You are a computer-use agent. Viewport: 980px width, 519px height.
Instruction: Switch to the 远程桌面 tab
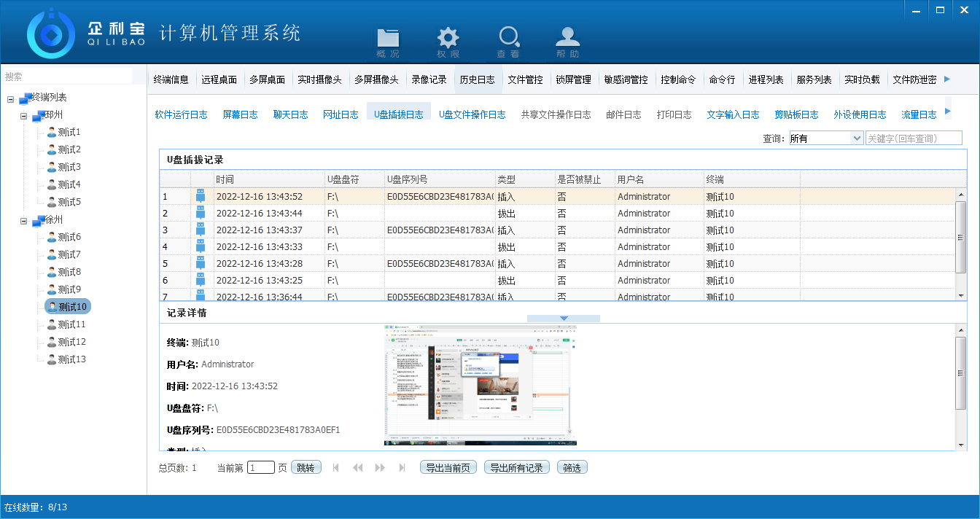[219, 80]
